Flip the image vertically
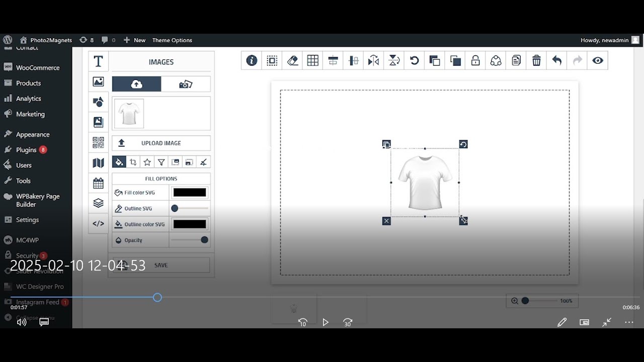Screen dimensions: 644x362 394,60
